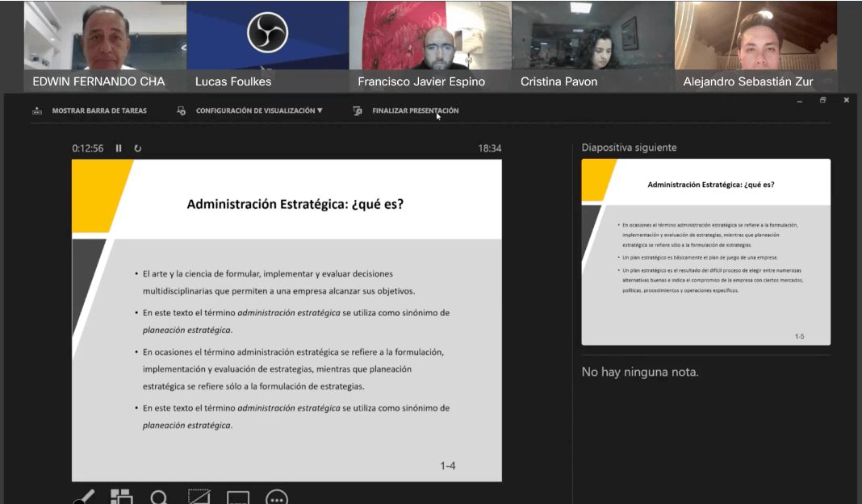Click the display settings gear icon

tap(181, 110)
